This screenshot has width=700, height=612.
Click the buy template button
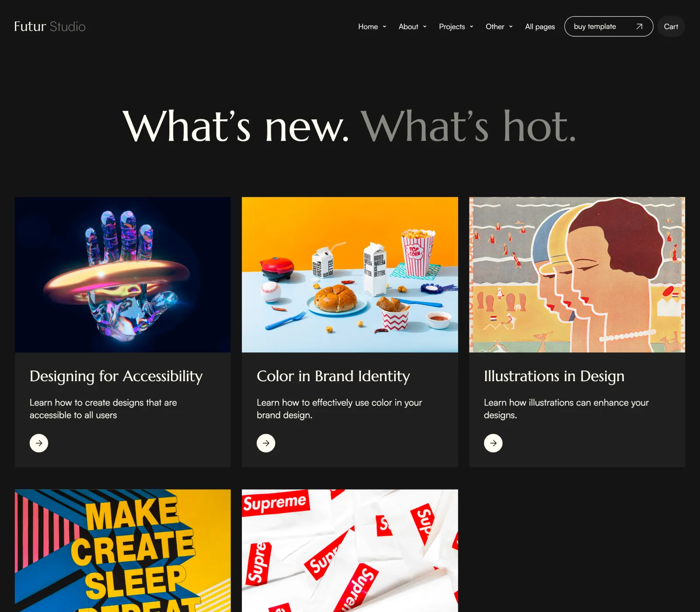(609, 27)
